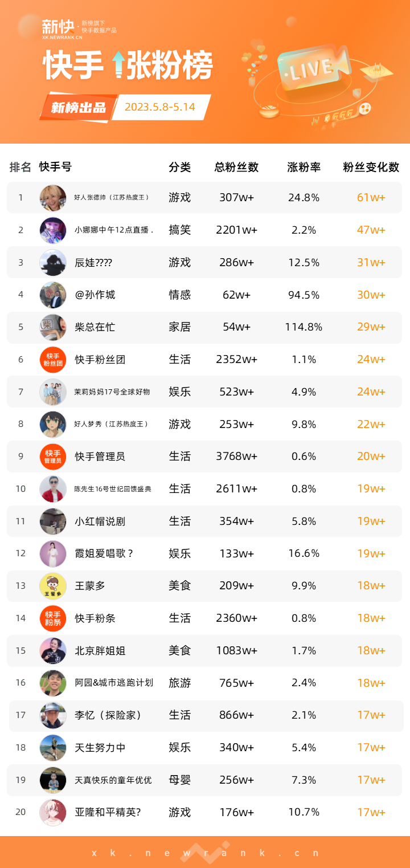Click the 新榜出品 orange label

[79, 107]
